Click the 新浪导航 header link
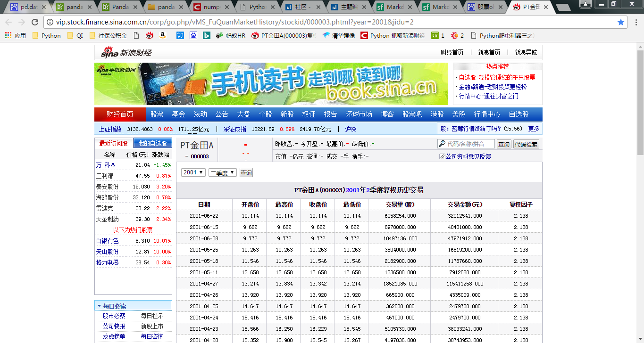Viewport: 644px width, 343px height. click(526, 52)
